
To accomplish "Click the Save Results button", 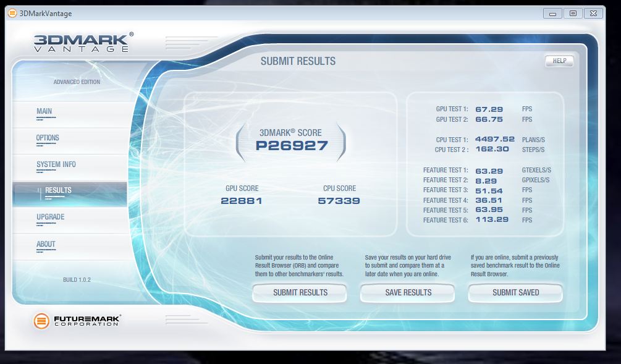I will coord(408,293).
